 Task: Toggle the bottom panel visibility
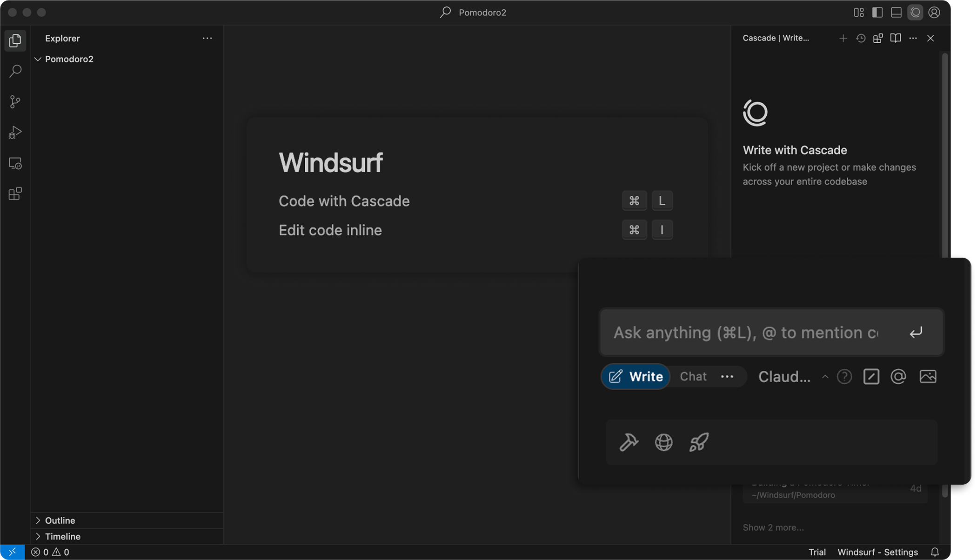pyautogui.click(x=896, y=13)
